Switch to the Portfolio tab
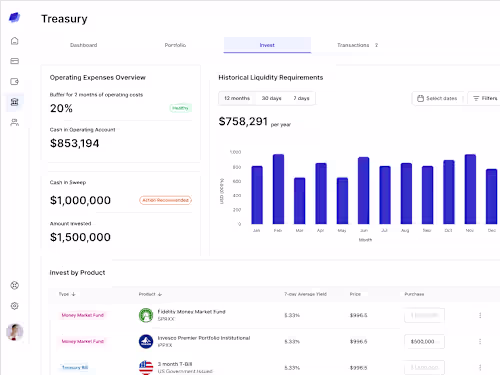This screenshot has height=375, width=500. pyautogui.click(x=175, y=45)
